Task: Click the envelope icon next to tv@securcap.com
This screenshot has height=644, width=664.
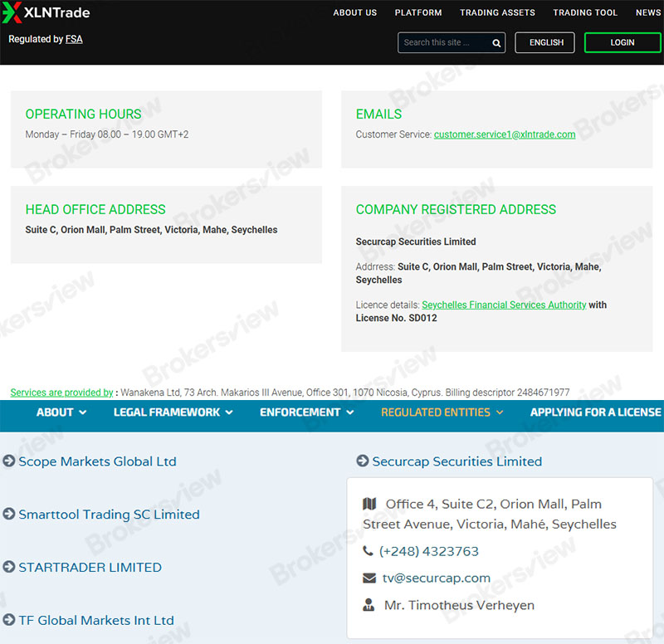Action: 369,578
